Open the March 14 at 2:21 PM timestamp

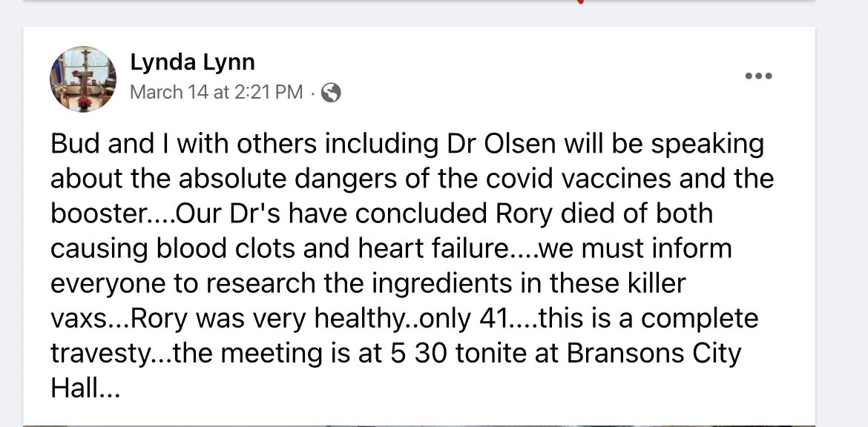217,92
